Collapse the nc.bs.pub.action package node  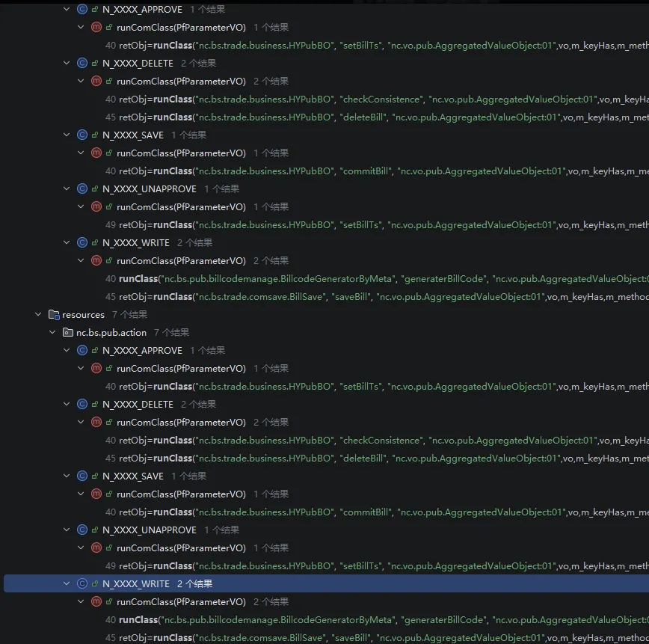[x=52, y=333]
